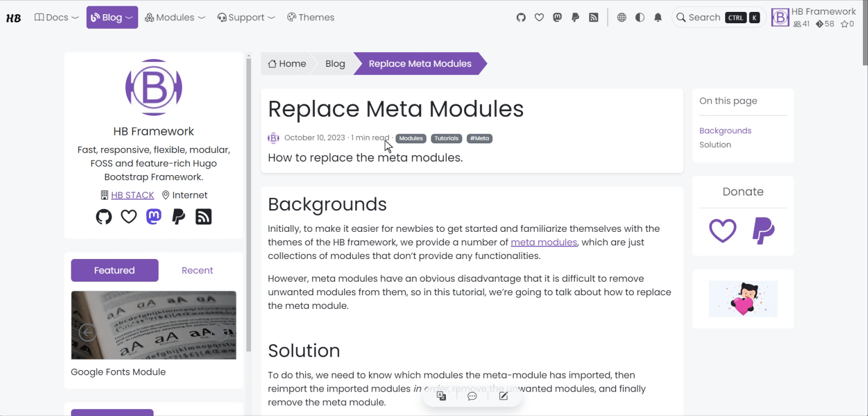Jump to Solution in On this page

tap(715, 145)
